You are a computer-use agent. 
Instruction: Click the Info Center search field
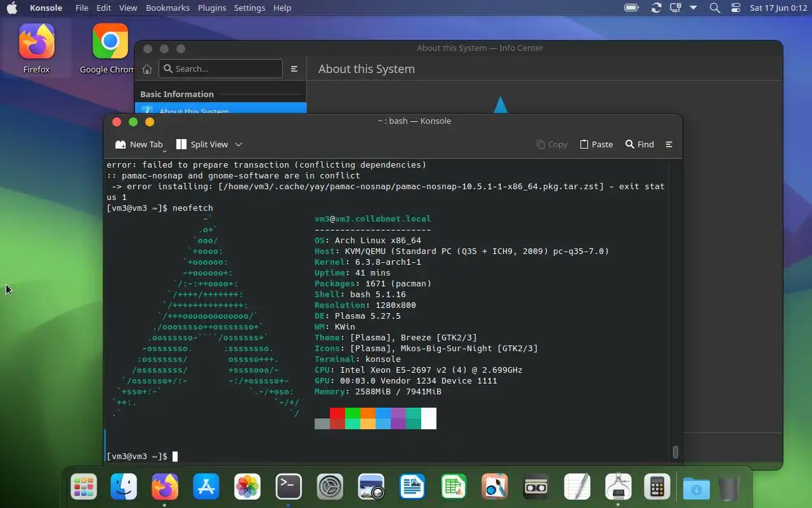click(x=221, y=69)
